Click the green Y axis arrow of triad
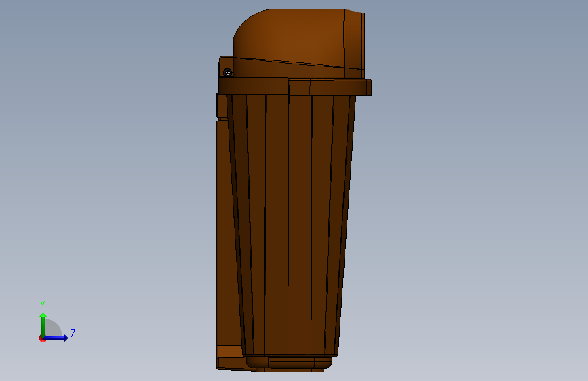Viewport: 588px width, 381px height. point(43,325)
